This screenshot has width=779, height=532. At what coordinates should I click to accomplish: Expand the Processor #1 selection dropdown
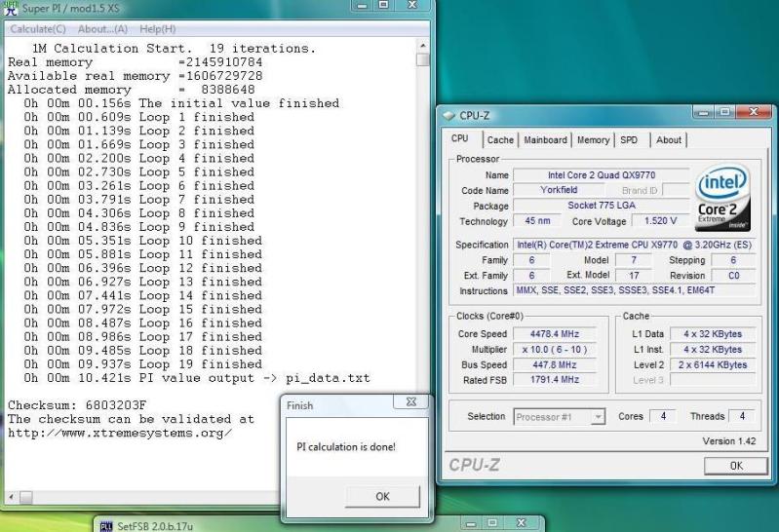(x=599, y=417)
